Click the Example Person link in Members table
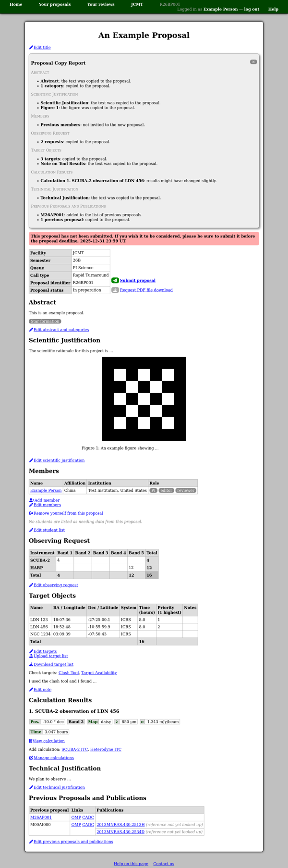288x868 pixels. pos(46,490)
